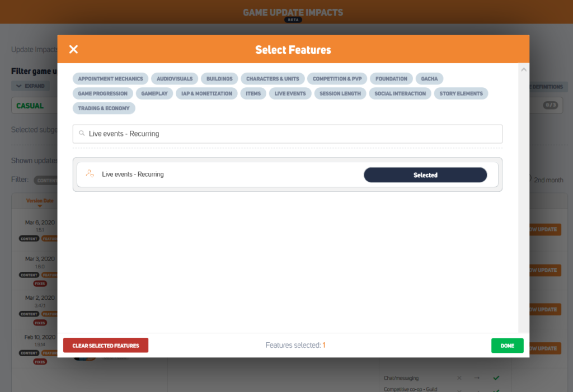
Task: Click the search magnifier icon
Action: pyautogui.click(x=82, y=134)
